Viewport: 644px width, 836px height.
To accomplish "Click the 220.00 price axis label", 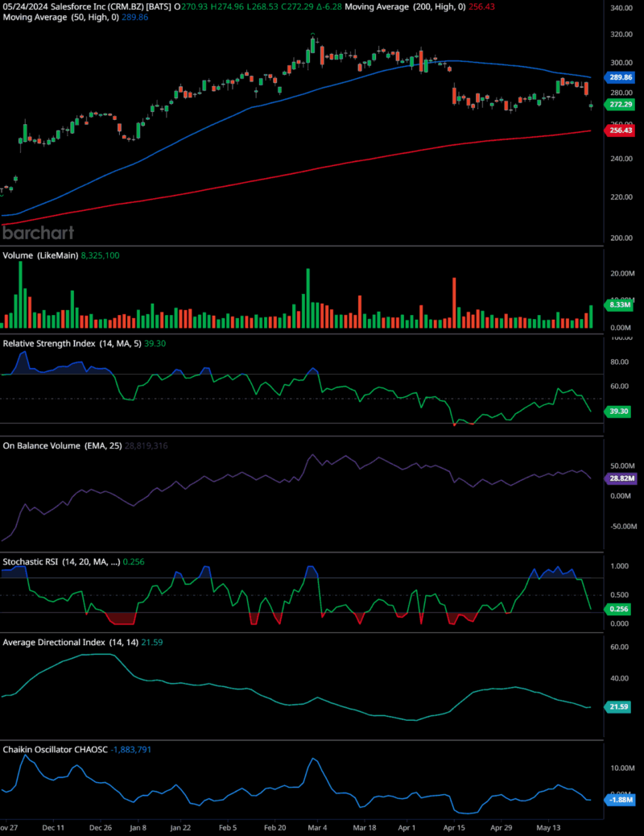I will tap(621, 197).
